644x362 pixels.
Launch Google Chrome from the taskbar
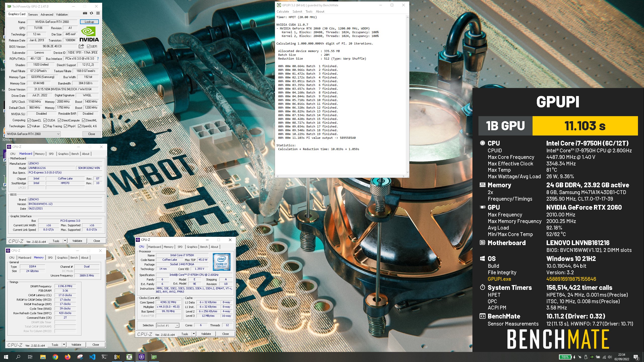point(55,357)
